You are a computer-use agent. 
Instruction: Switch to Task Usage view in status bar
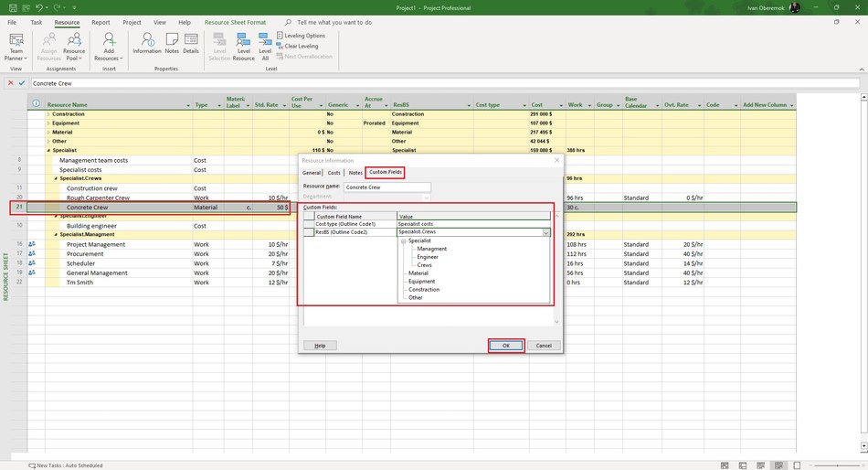click(743, 465)
